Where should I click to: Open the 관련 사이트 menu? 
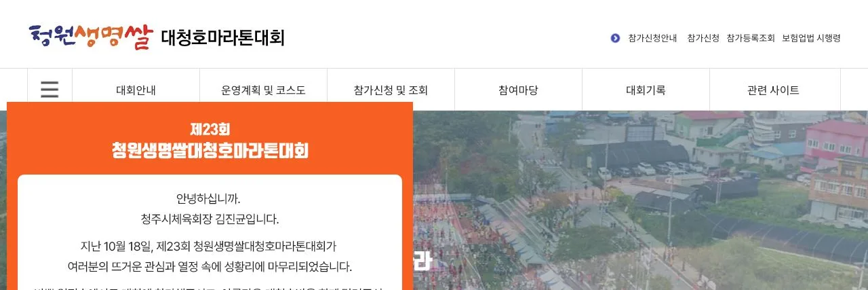[x=773, y=90]
